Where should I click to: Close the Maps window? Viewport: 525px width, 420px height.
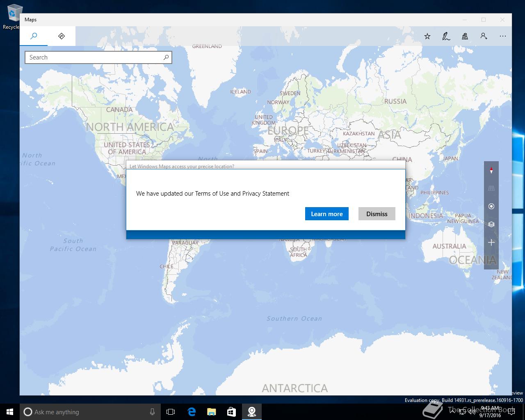502,20
